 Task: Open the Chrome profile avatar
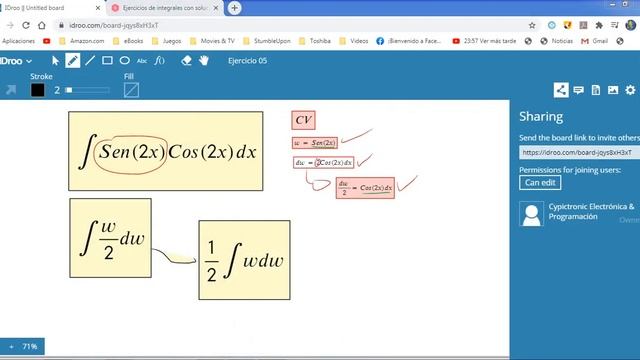point(631,25)
